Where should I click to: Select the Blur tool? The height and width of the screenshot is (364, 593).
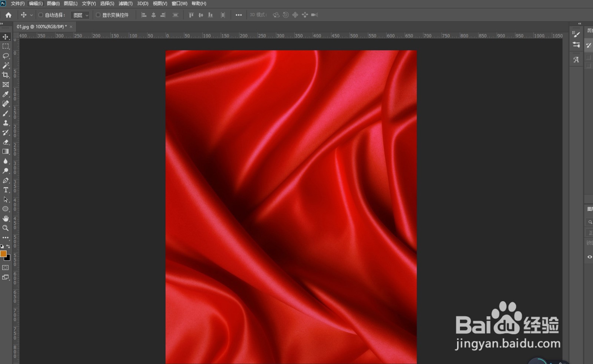[6, 161]
